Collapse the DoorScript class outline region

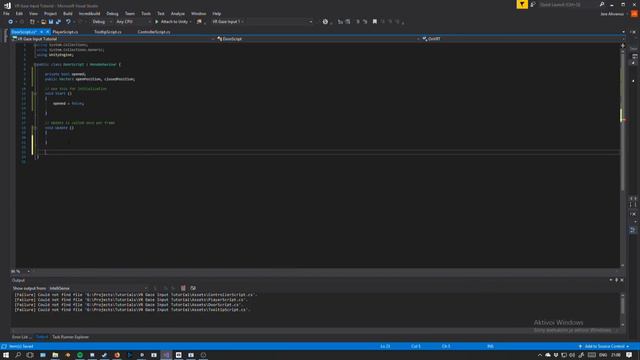[x=35, y=64]
